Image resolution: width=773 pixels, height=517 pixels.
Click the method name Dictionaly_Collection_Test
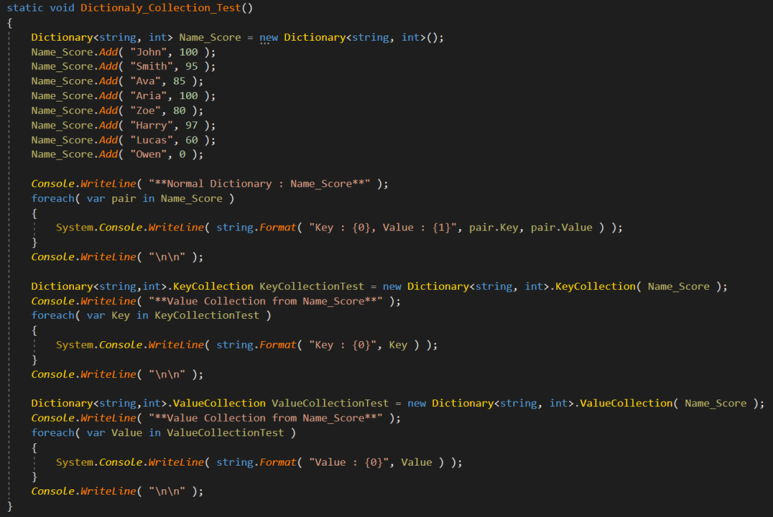[x=161, y=8]
